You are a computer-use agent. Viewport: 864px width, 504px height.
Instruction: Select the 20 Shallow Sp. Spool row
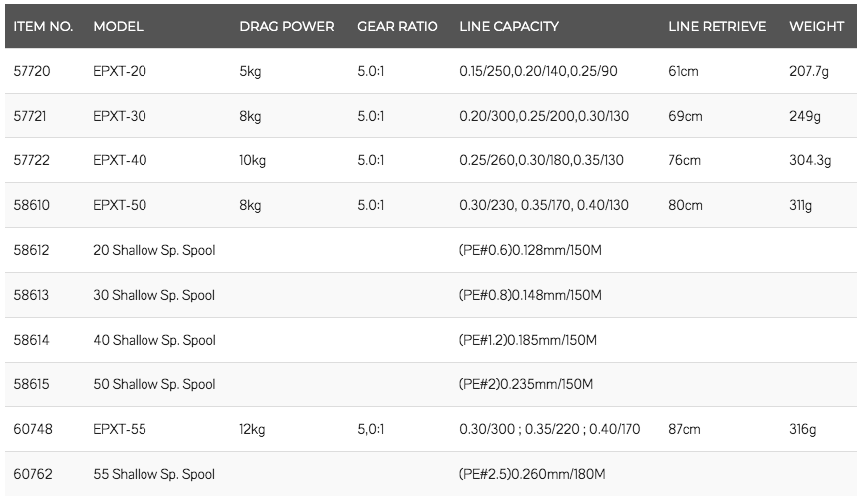pos(431,250)
